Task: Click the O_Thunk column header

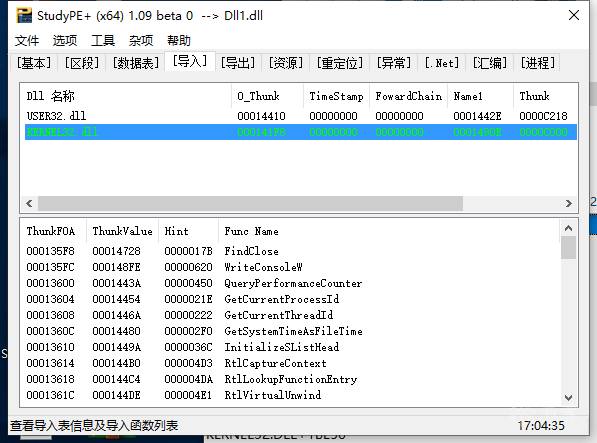Action: (x=267, y=96)
